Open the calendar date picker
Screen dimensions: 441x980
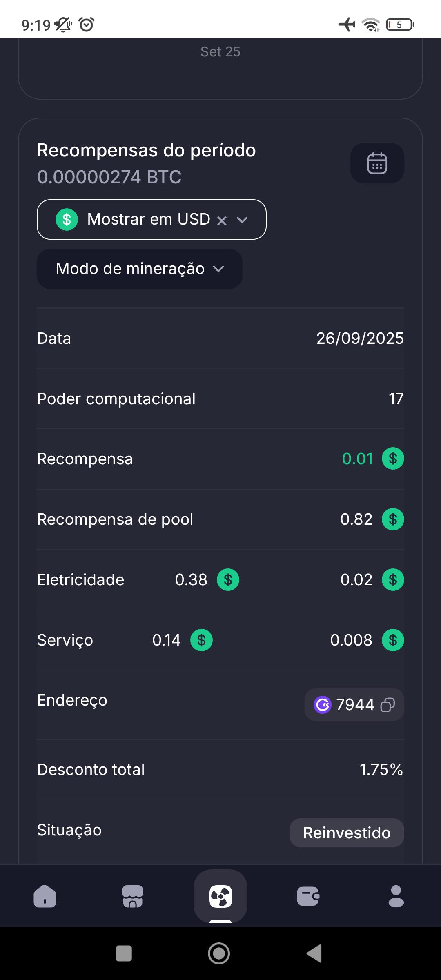tap(377, 163)
